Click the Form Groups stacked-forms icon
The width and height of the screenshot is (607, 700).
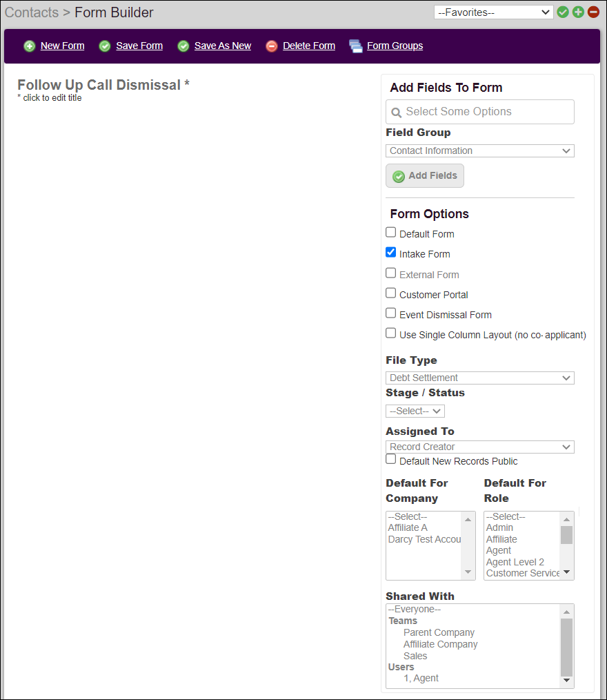pos(355,46)
